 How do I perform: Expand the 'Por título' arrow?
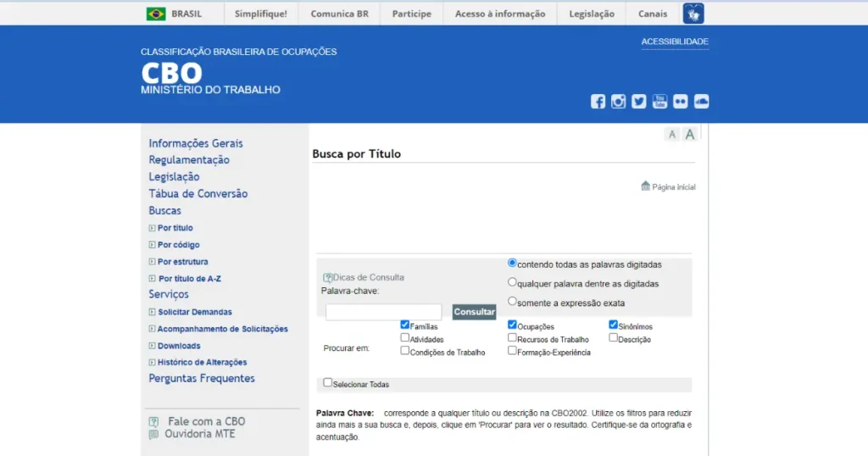tap(153, 228)
